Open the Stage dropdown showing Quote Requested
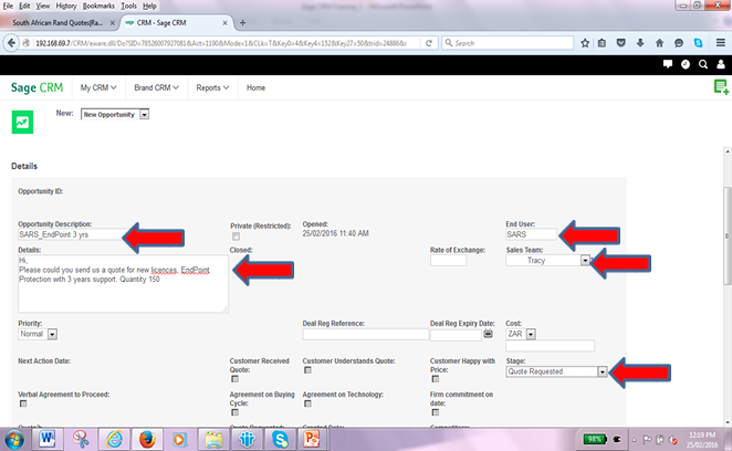The image size is (732, 451). (556, 372)
